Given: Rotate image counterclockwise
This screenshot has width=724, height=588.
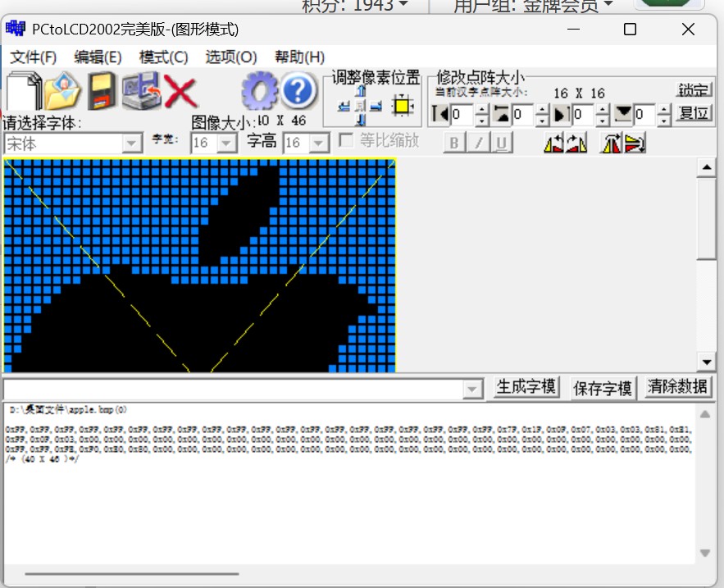Looking at the screenshot, I should tap(554, 143).
